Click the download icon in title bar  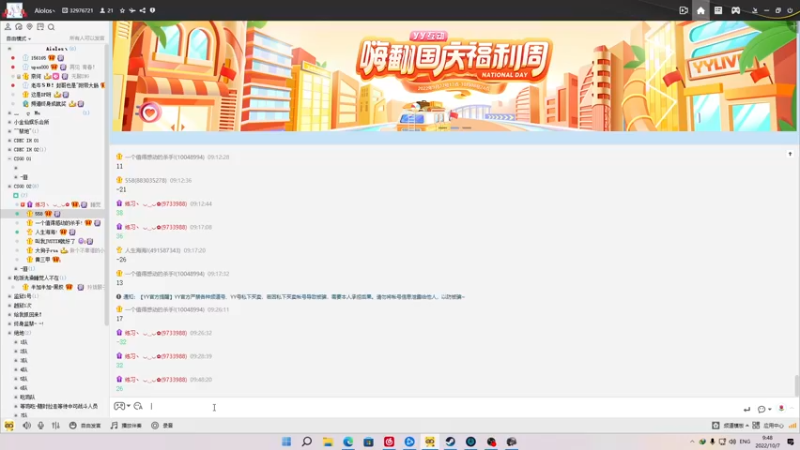[755, 10]
